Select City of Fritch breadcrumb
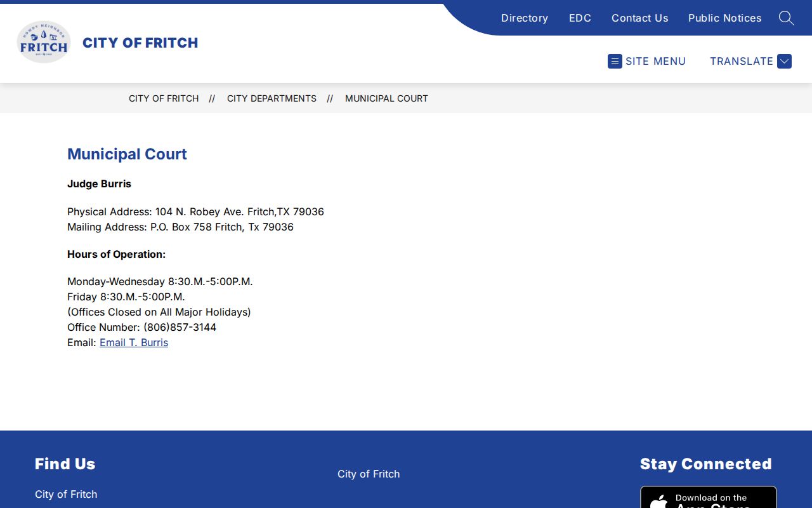 164,98
